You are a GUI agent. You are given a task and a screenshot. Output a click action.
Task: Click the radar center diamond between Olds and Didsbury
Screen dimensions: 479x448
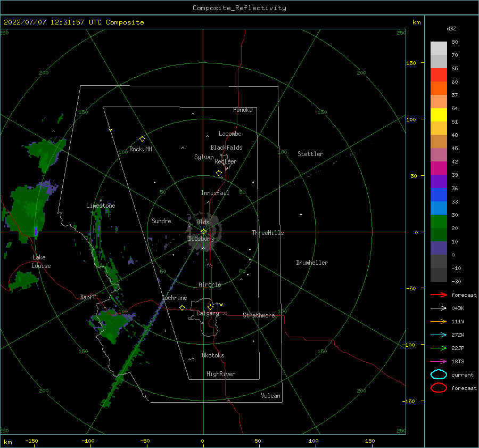click(203, 232)
